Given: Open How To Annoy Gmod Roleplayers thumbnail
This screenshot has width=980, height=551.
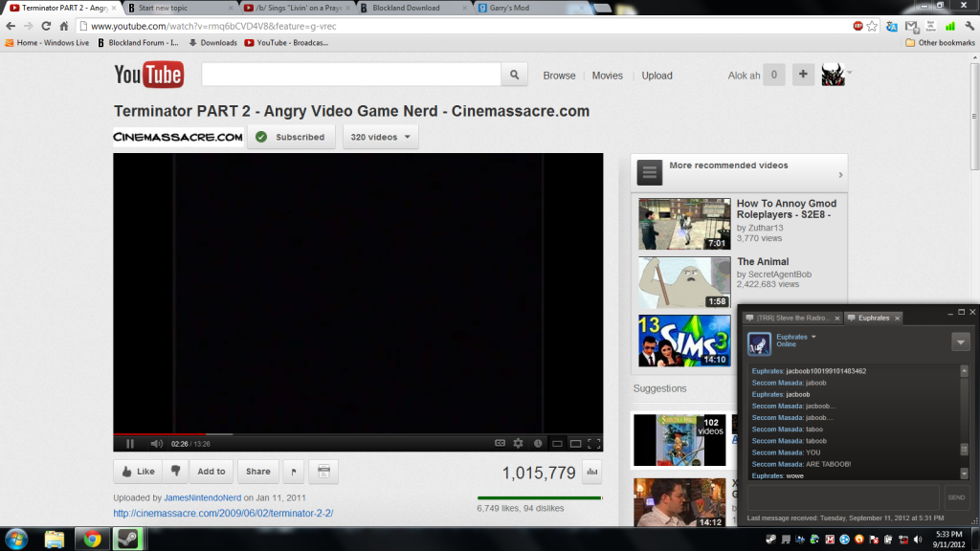Looking at the screenshot, I should click(x=684, y=224).
